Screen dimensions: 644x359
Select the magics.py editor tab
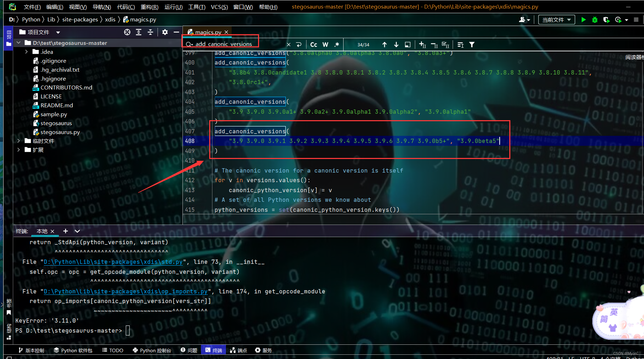pyautogui.click(x=207, y=32)
